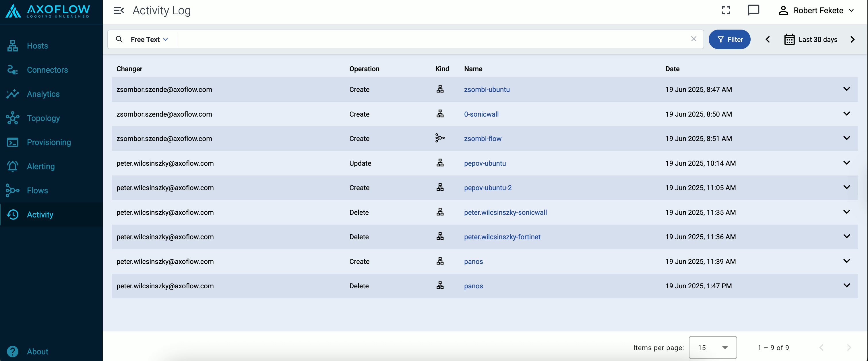The image size is (868, 361).
Task: Click host kind icon for 0-sonicwall row
Action: pos(440,114)
